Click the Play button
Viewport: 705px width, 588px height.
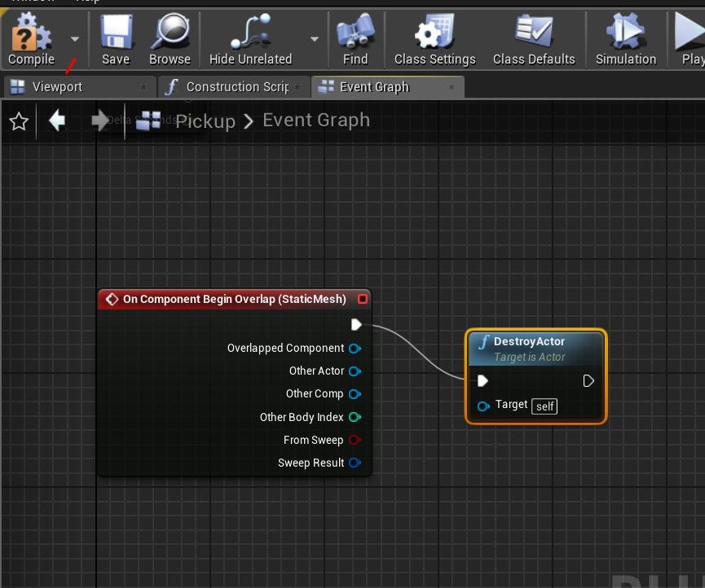690,40
